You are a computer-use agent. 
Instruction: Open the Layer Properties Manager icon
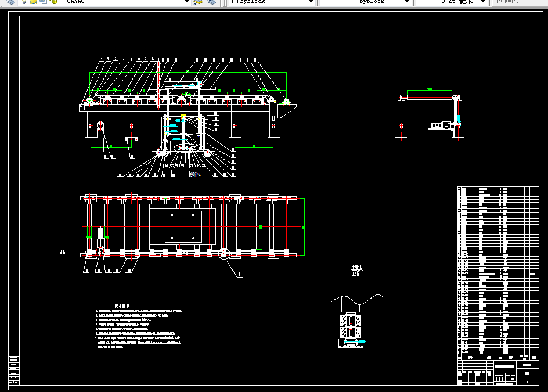point(11,1)
